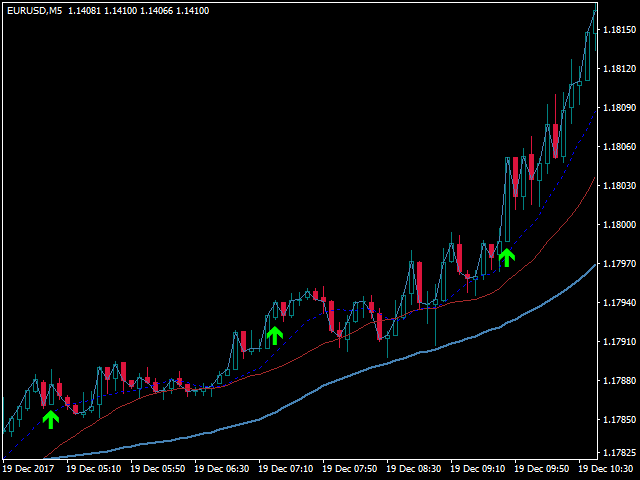The height and width of the screenshot is (480, 640).
Task: Click the tall bullish candle after the third arrow
Action: tap(507, 199)
